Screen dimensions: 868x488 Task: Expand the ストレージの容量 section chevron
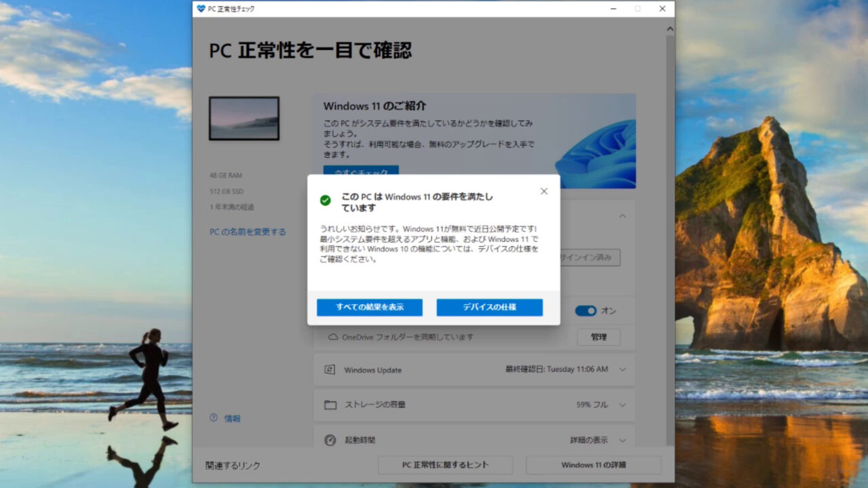pyautogui.click(x=623, y=405)
